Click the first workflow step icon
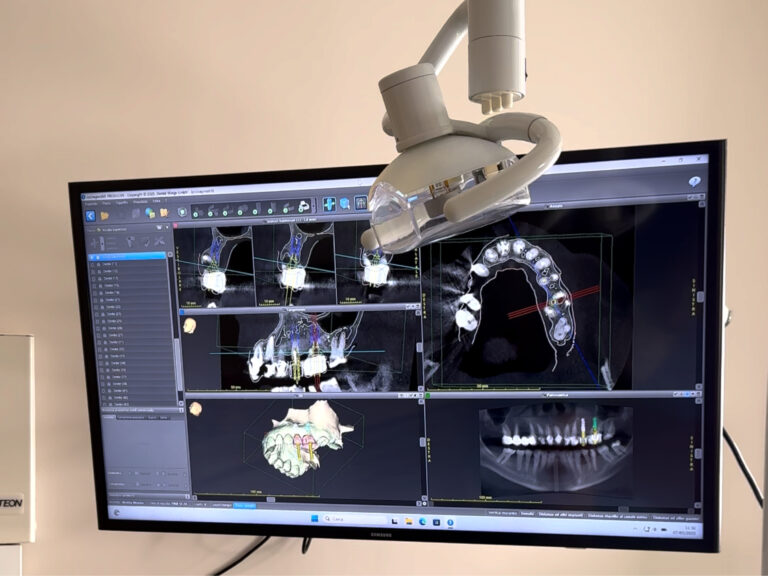 click(x=197, y=210)
